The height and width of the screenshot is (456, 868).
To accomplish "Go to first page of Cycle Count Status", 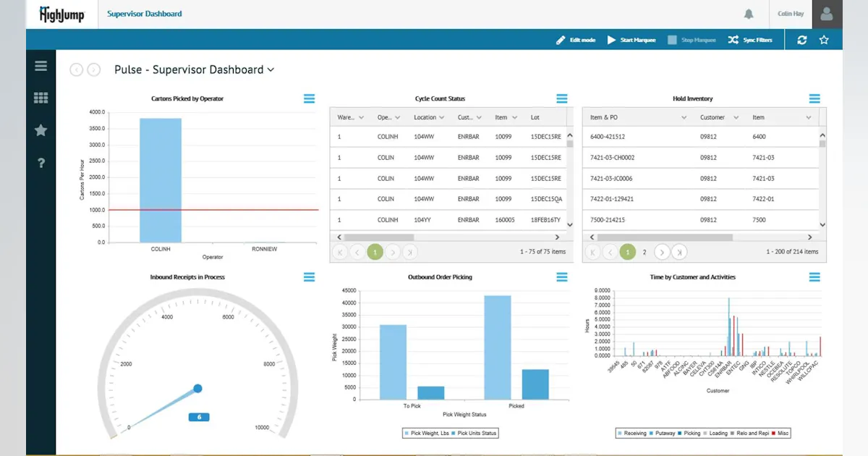I will tap(339, 252).
